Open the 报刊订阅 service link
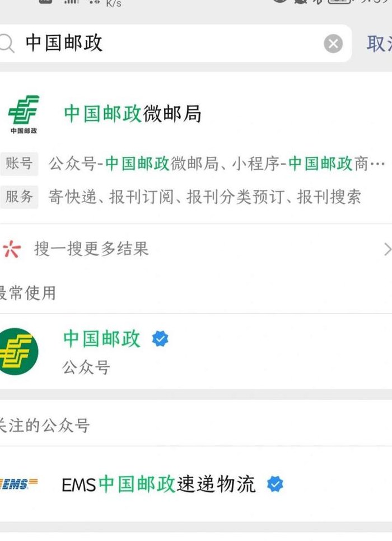Viewport: 392px width, 541px height. click(x=142, y=197)
